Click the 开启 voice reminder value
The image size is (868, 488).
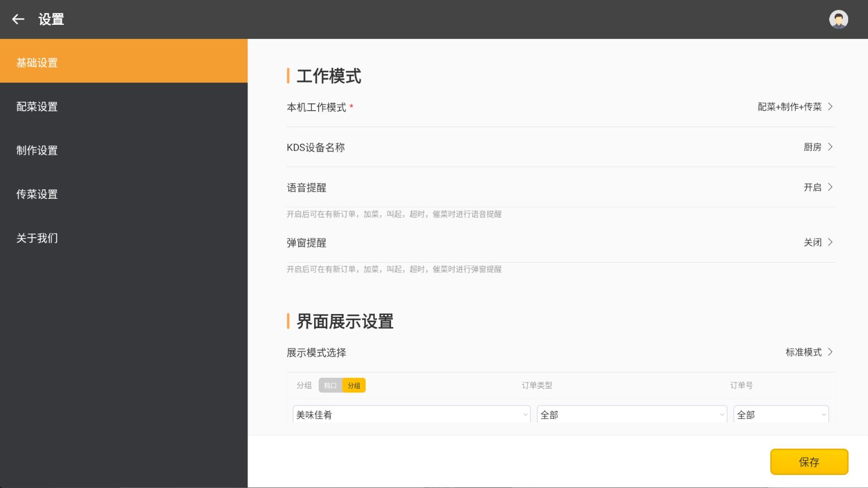813,187
